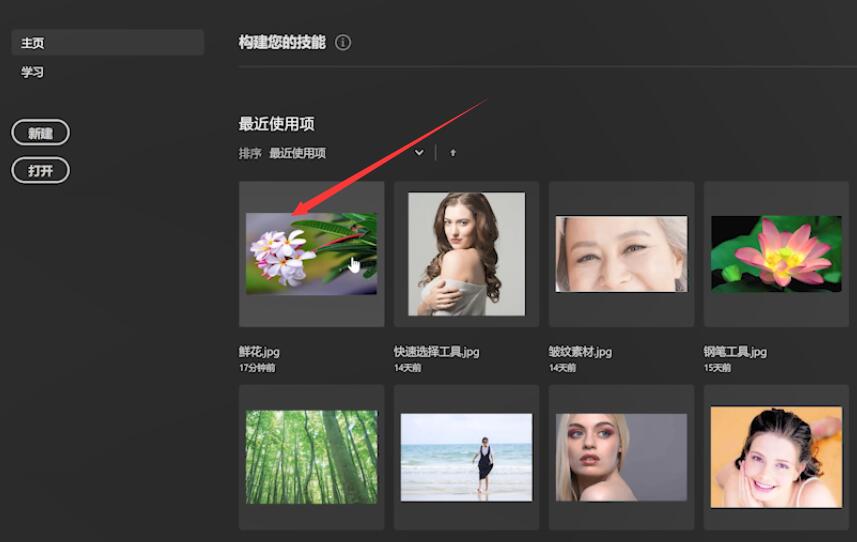Open the beach woman thumbnail
Image resolution: width=857 pixels, height=542 pixels.
[466, 457]
